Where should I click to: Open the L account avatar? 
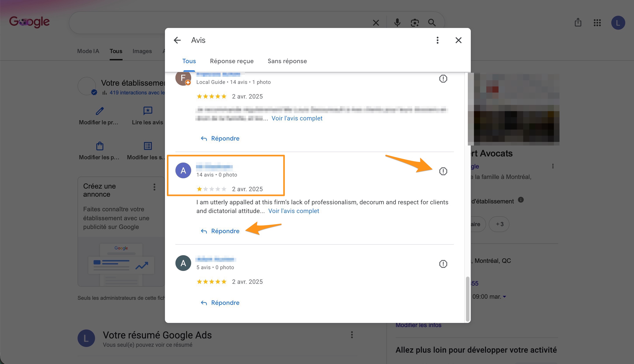(618, 23)
